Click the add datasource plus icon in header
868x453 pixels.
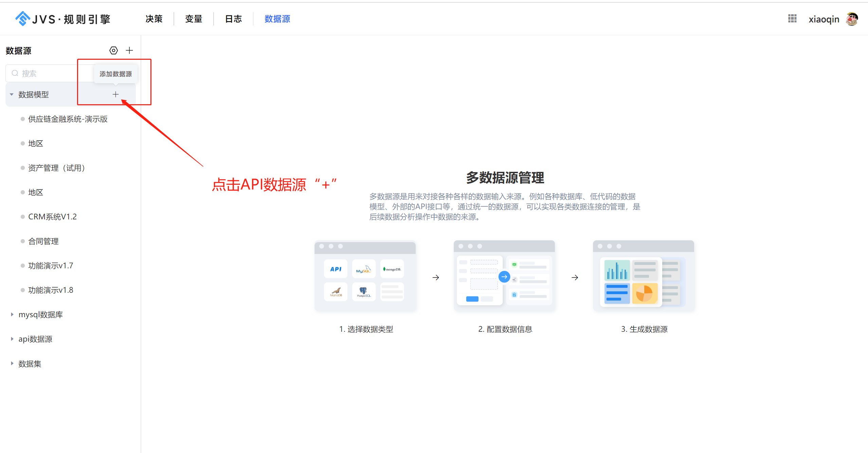pyautogui.click(x=129, y=50)
